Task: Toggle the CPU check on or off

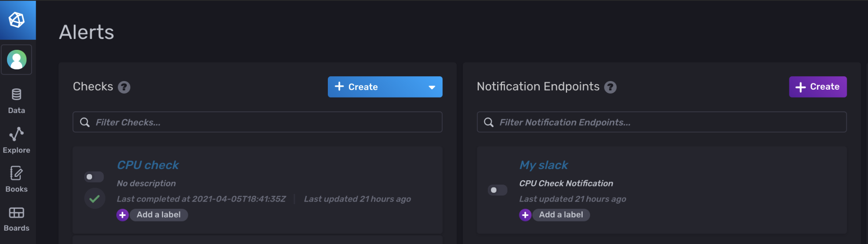Action: [x=94, y=177]
